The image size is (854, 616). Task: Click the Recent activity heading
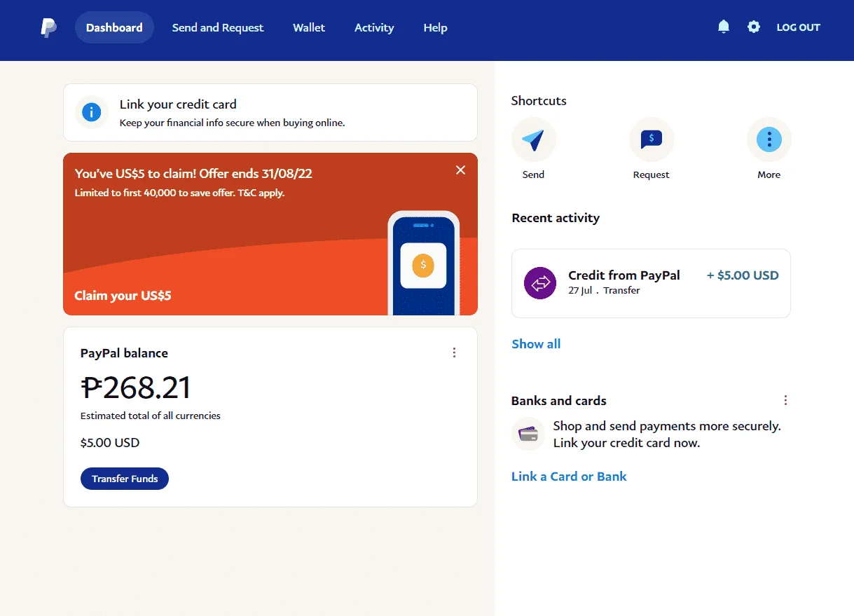[556, 217]
